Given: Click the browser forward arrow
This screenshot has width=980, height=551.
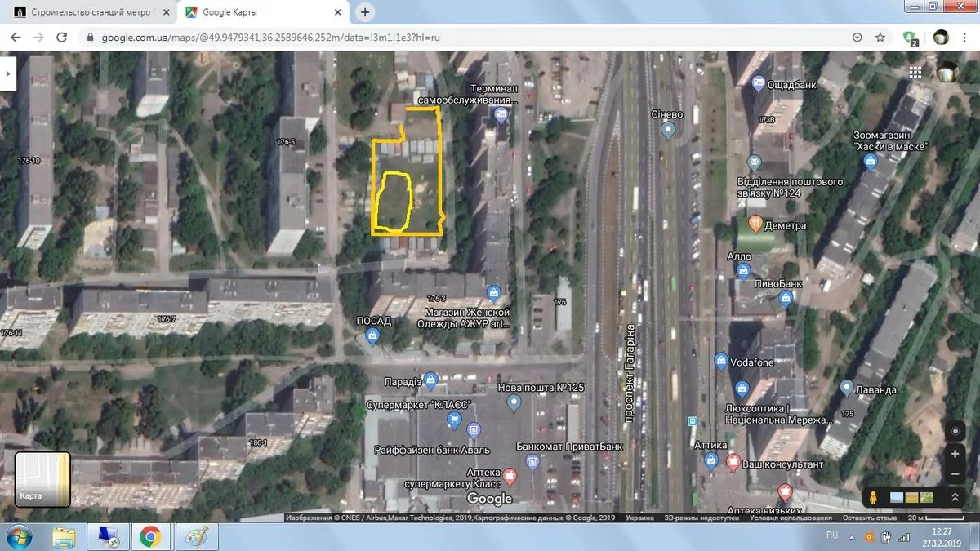Looking at the screenshot, I should coord(38,38).
